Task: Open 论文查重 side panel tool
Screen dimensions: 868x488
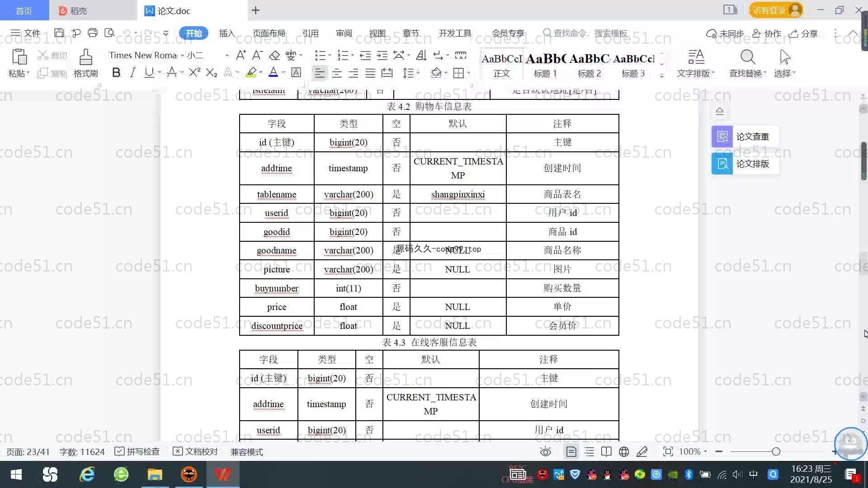Action: tap(745, 136)
